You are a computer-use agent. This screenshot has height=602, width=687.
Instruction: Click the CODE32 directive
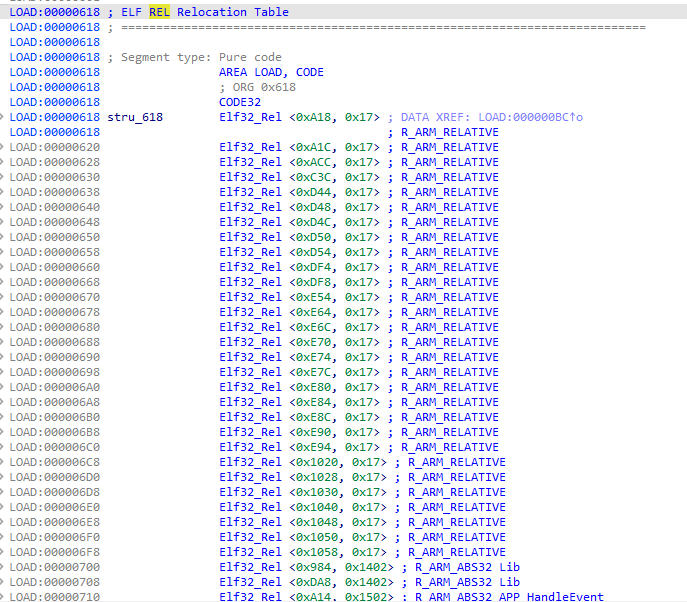(240, 102)
